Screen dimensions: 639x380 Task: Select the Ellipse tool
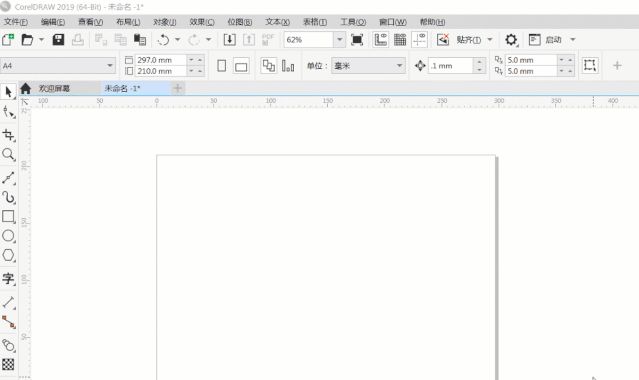[8, 236]
